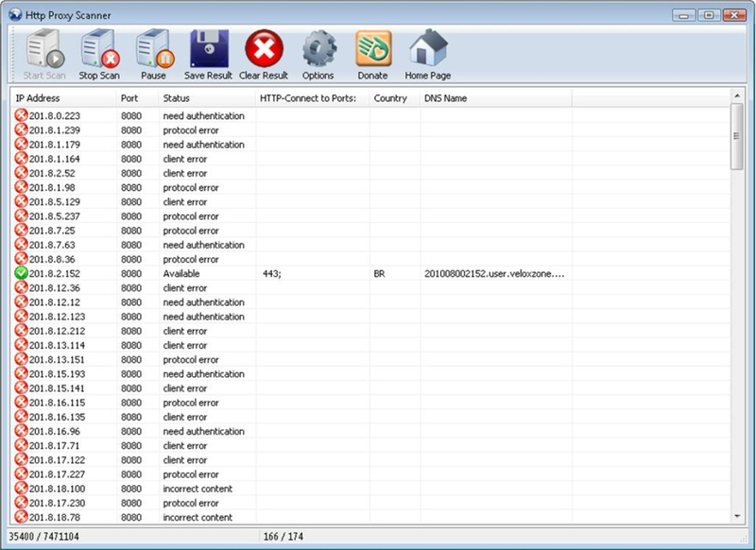Click the Stop Scan toolbar icon

point(99,49)
